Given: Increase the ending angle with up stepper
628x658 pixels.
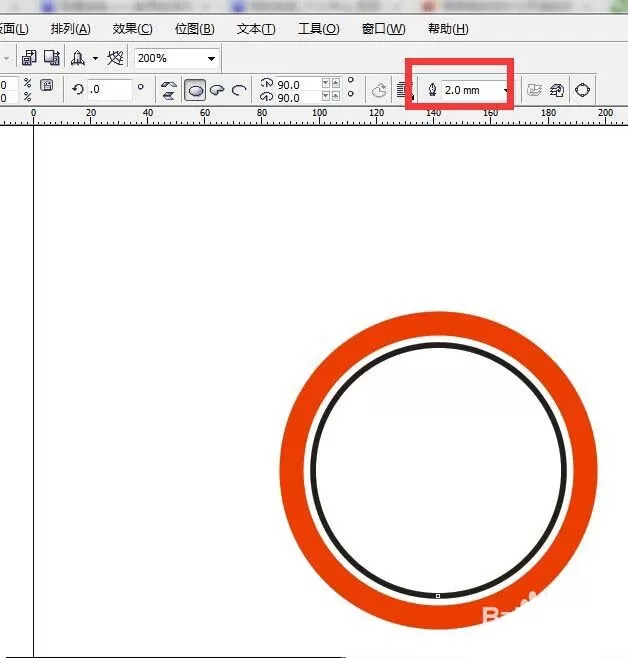Looking at the screenshot, I should pos(336,97).
